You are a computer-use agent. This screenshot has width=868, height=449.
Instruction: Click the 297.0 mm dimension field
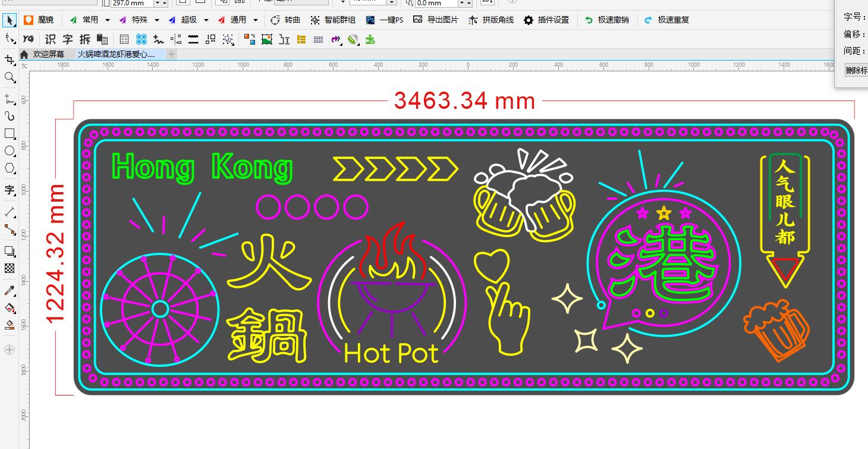point(132,3)
